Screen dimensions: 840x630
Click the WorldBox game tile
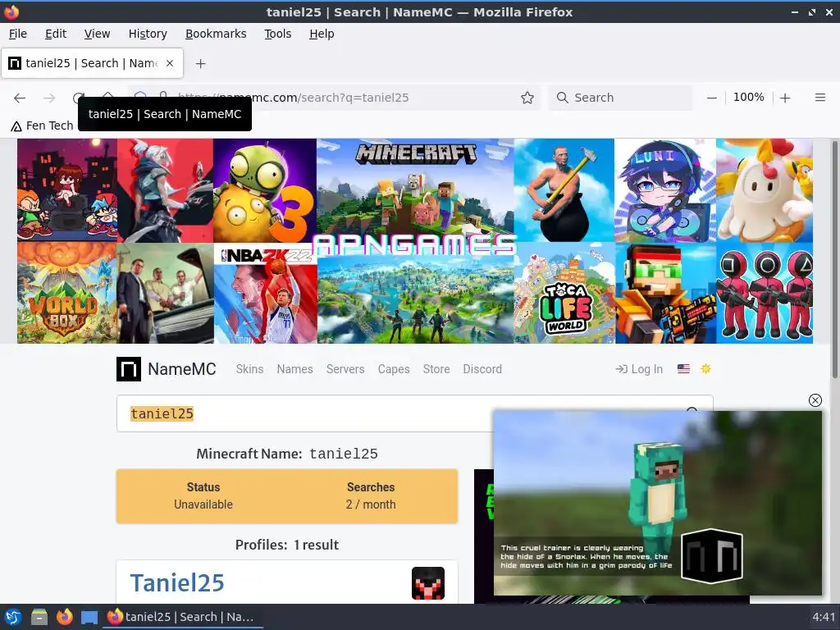[67, 293]
